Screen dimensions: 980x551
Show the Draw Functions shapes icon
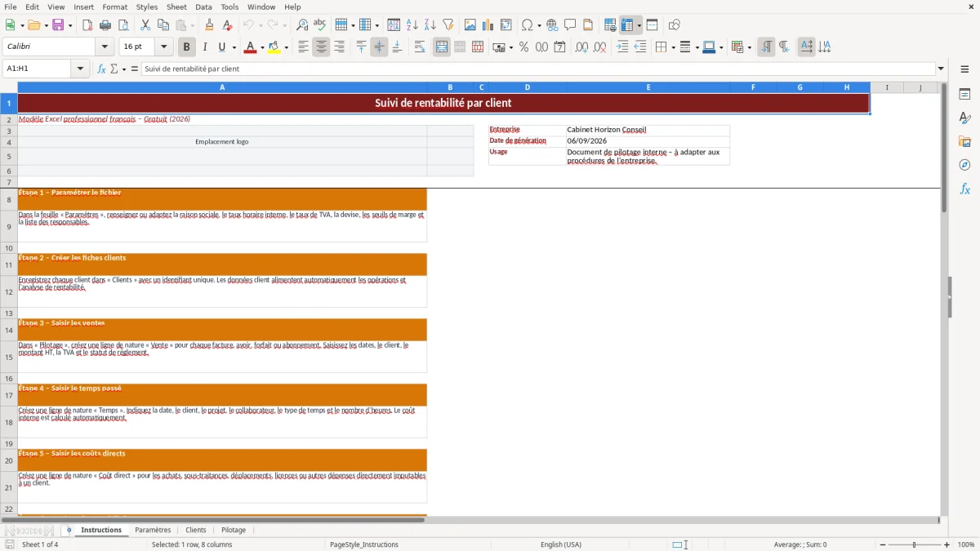click(675, 25)
